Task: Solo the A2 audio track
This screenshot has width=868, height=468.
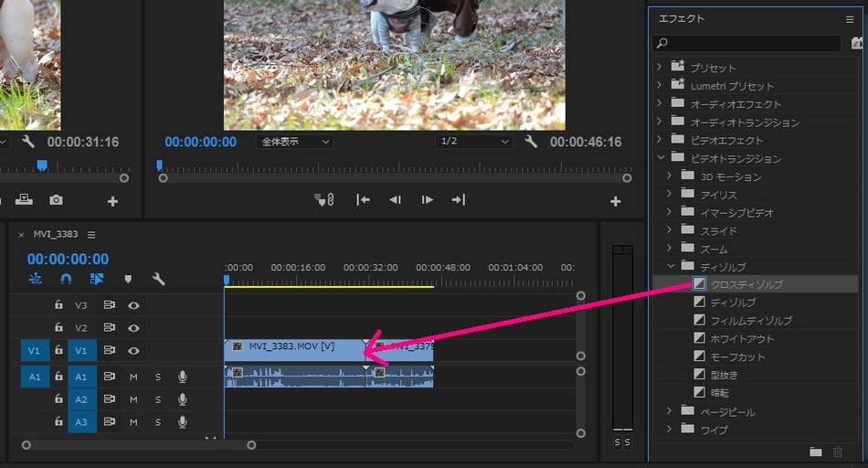Action: 158,399
